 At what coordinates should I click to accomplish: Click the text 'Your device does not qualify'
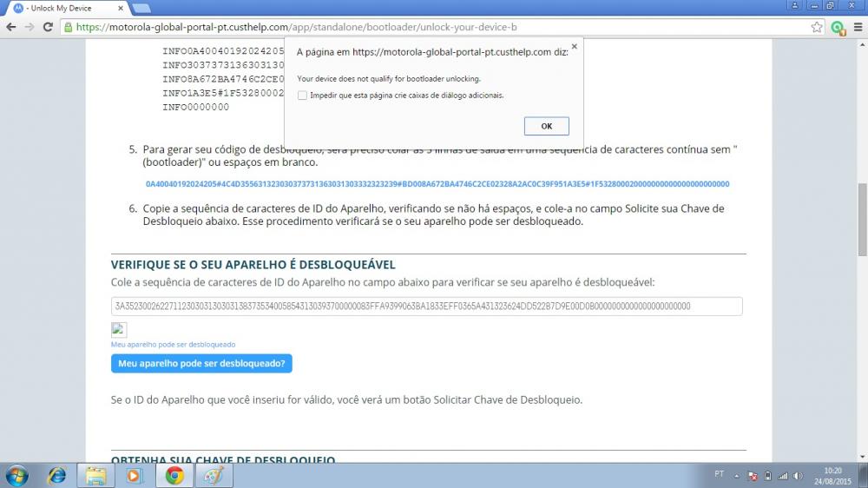pos(389,79)
